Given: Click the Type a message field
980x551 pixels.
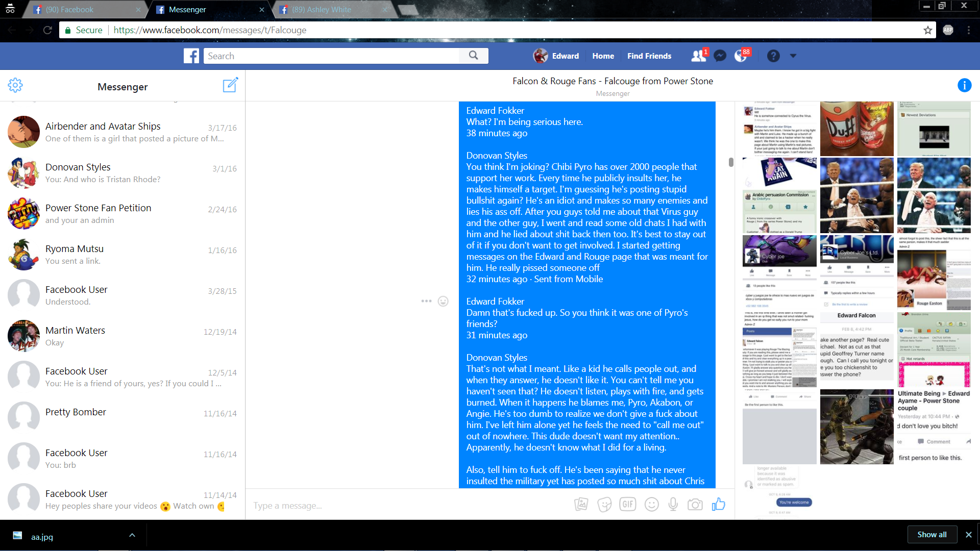Looking at the screenshot, I should (x=408, y=506).
